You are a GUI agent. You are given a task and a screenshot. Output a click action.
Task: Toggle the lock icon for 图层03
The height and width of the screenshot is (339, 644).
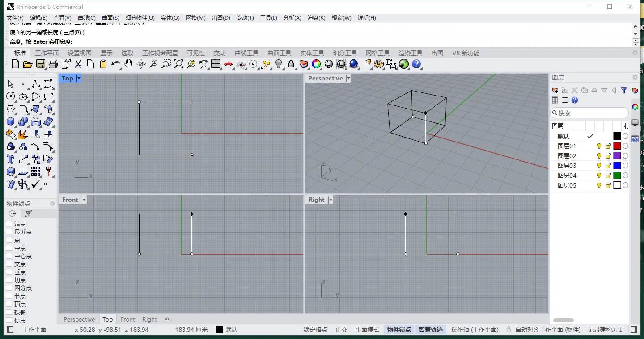[x=608, y=166]
